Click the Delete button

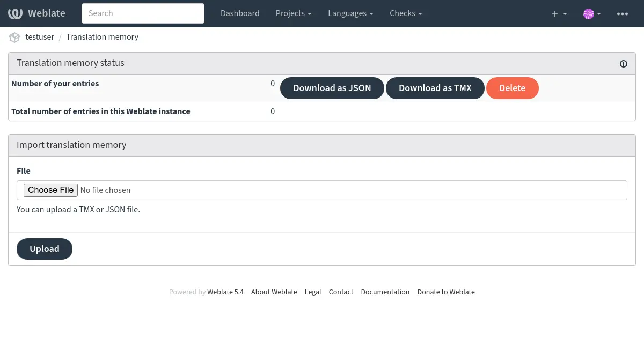click(513, 88)
